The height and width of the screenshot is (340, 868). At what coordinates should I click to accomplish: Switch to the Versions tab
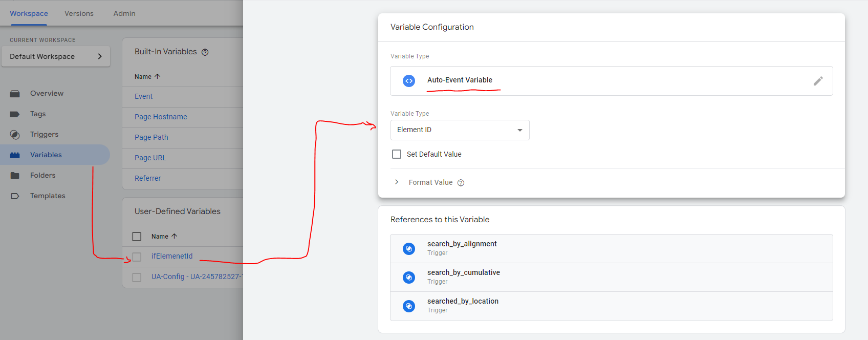click(79, 13)
